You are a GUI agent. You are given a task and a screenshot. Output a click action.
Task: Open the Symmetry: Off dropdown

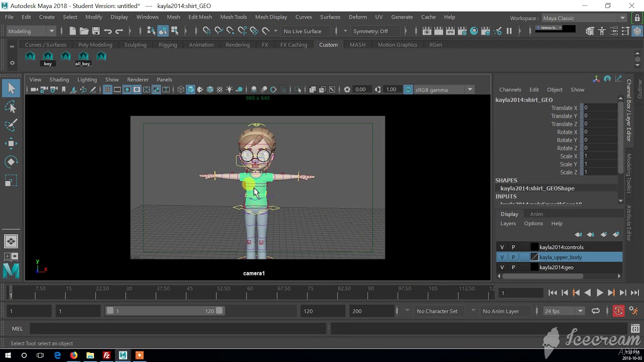376,31
